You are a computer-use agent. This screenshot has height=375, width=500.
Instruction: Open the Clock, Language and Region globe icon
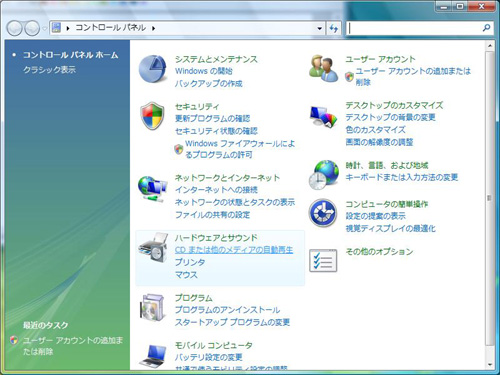(323, 175)
